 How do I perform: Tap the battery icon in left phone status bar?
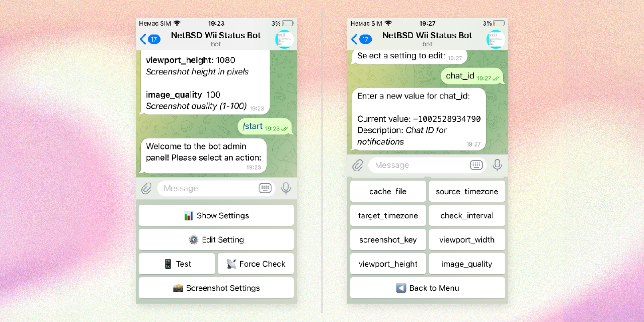click(288, 23)
